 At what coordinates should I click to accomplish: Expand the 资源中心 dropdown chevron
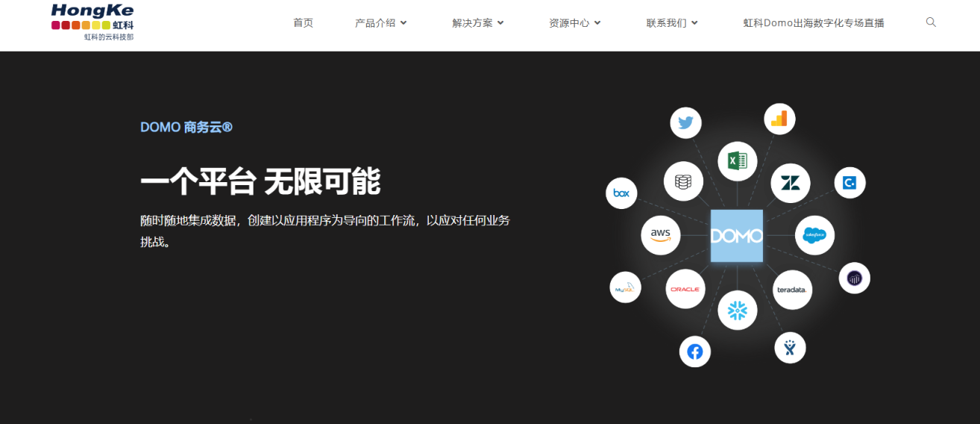tap(597, 23)
